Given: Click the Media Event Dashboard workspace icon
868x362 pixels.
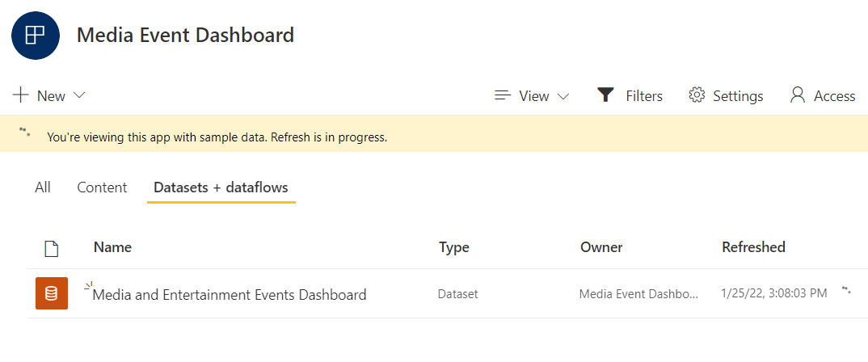Looking at the screenshot, I should coord(36,36).
